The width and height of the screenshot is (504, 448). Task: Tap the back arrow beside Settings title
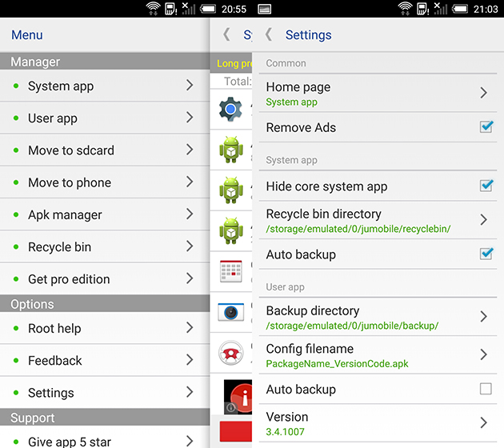269,35
